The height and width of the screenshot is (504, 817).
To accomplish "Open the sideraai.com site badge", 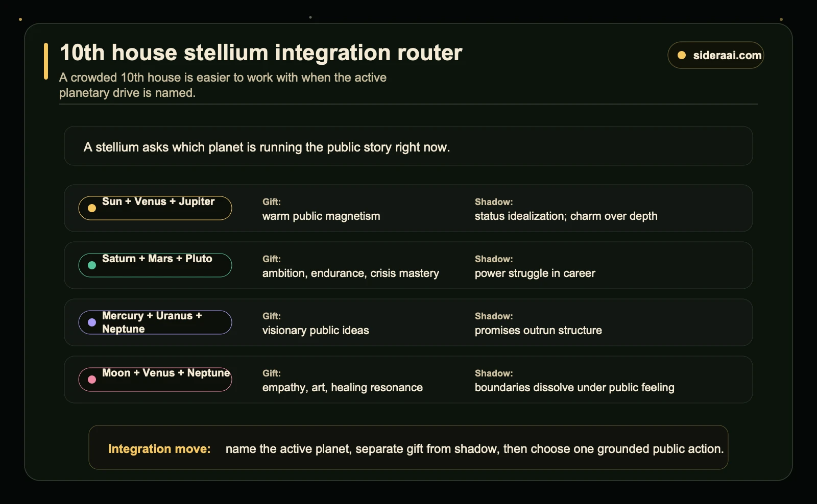I will pos(715,55).
